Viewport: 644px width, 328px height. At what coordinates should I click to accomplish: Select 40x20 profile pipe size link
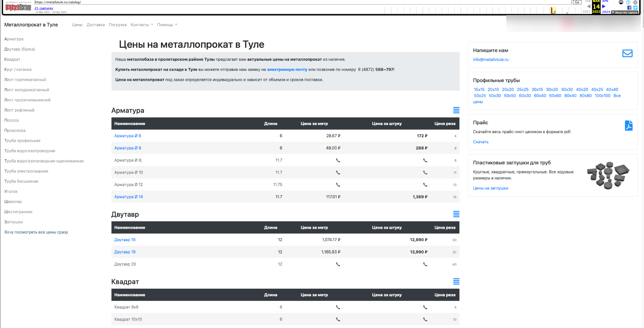(582, 90)
